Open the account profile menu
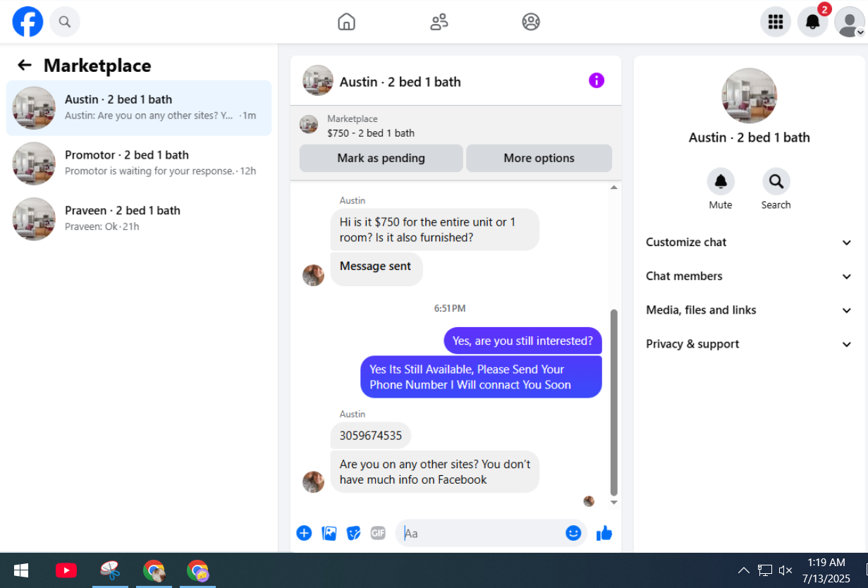868x588 pixels. 850,22
